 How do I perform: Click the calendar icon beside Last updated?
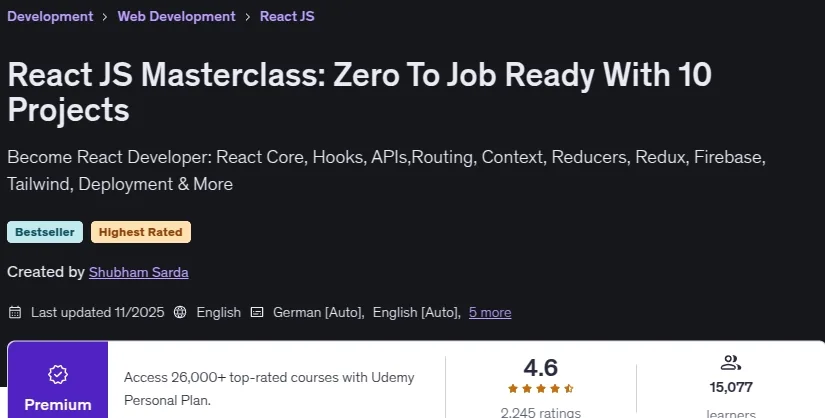point(15,312)
